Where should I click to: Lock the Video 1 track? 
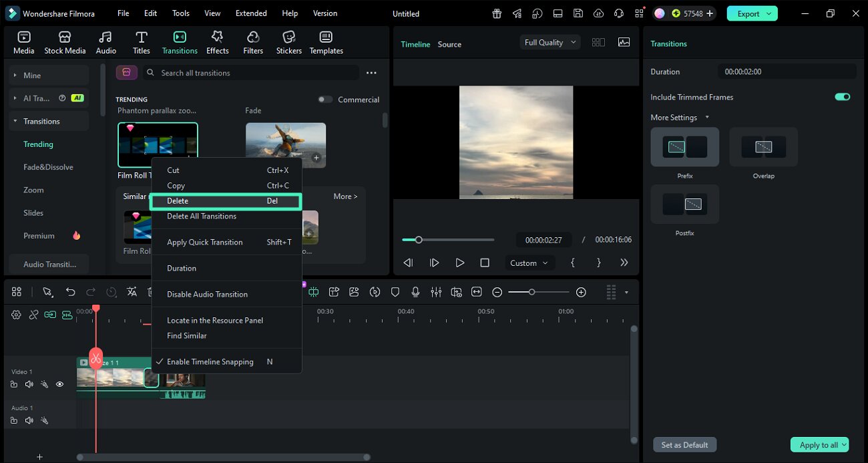pyautogui.click(x=14, y=384)
